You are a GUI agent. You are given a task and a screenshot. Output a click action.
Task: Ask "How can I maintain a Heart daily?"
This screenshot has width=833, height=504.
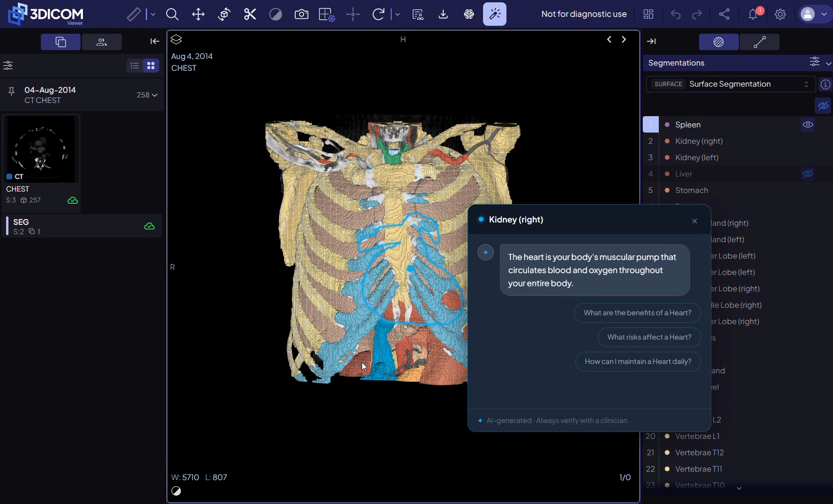tap(638, 362)
